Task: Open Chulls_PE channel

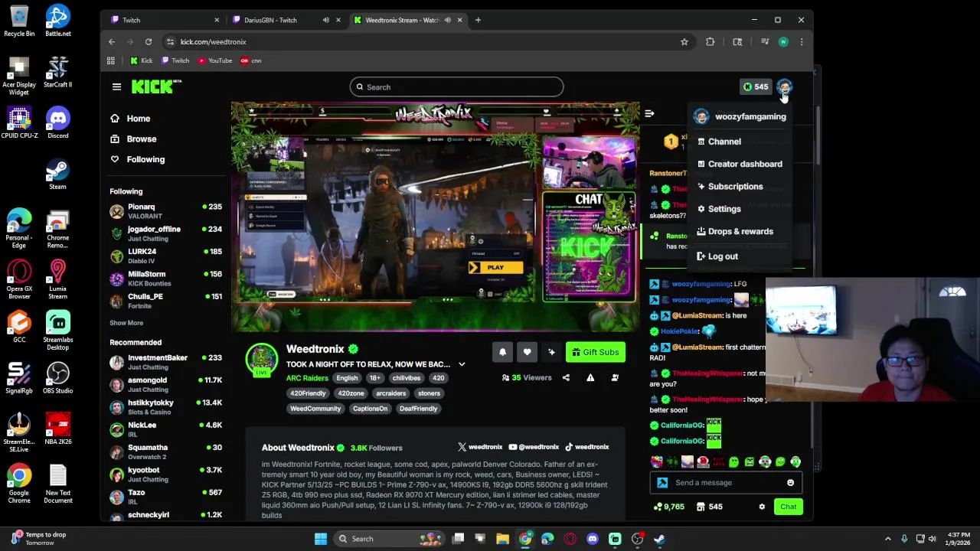Action: pyautogui.click(x=165, y=301)
